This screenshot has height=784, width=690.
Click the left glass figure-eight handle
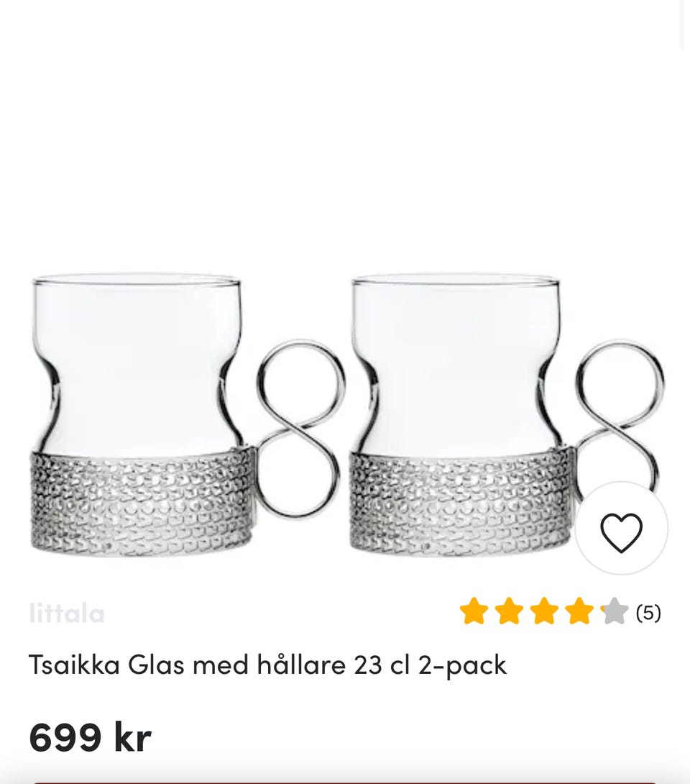[300, 428]
